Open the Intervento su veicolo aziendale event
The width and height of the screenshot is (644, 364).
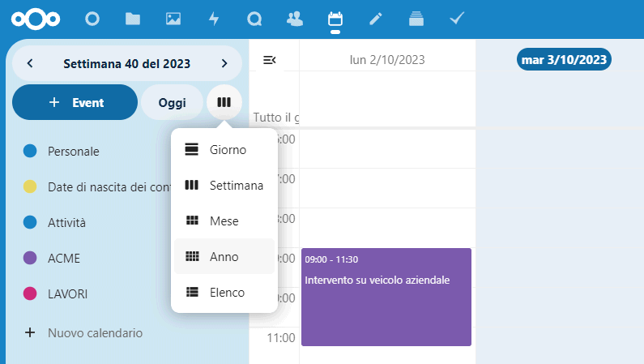click(x=386, y=297)
